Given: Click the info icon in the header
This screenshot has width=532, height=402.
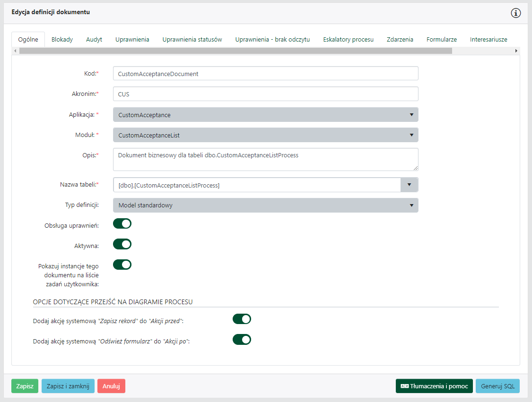Looking at the screenshot, I should coord(515,13).
